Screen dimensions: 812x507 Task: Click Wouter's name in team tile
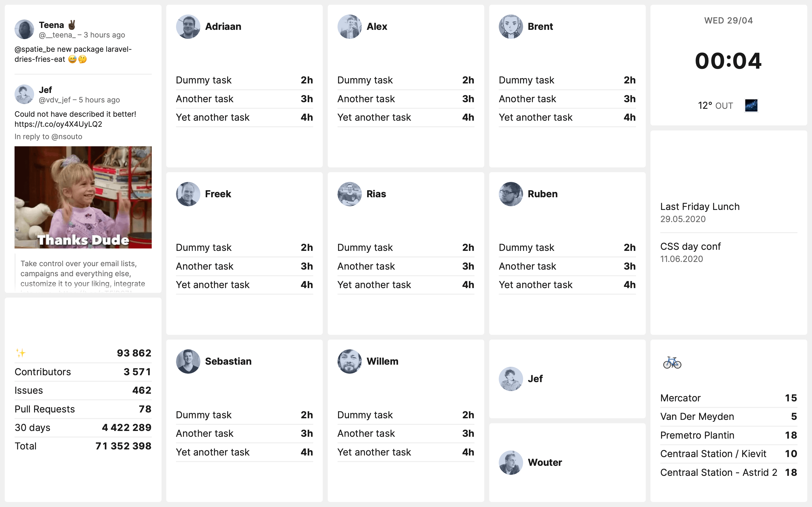[x=545, y=462]
